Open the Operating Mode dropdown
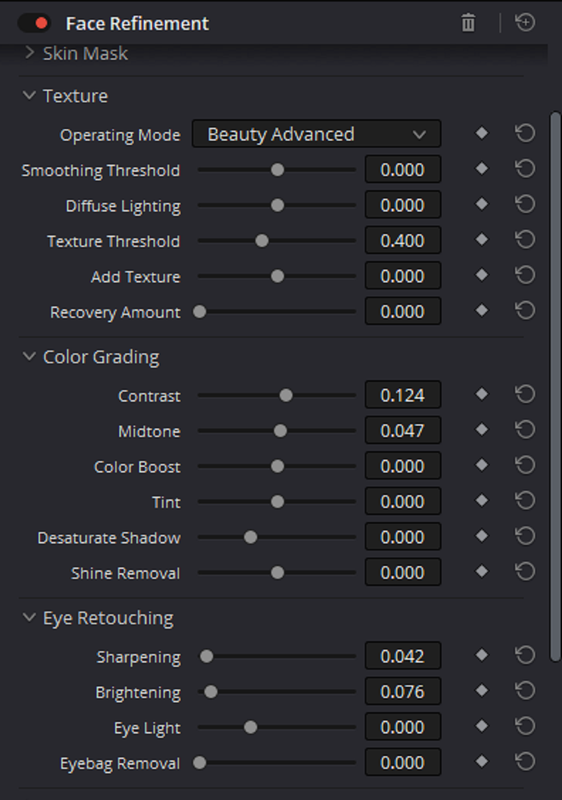 tap(316, 134)
